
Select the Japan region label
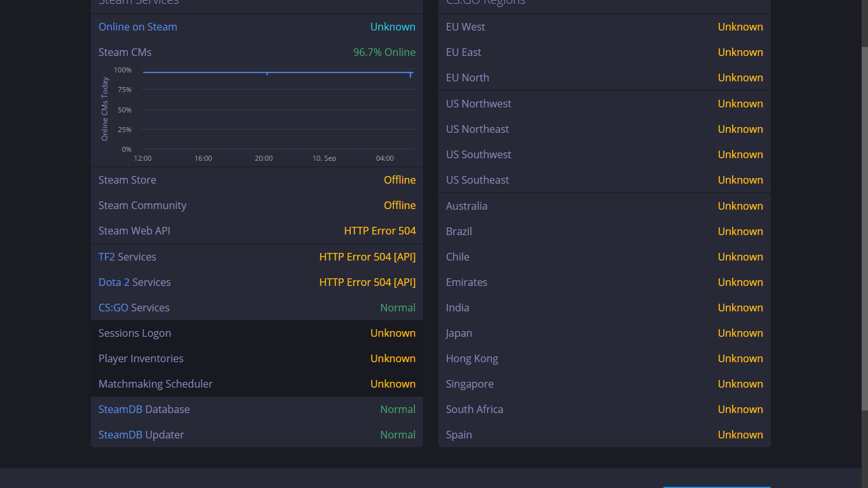coord(459,333)
